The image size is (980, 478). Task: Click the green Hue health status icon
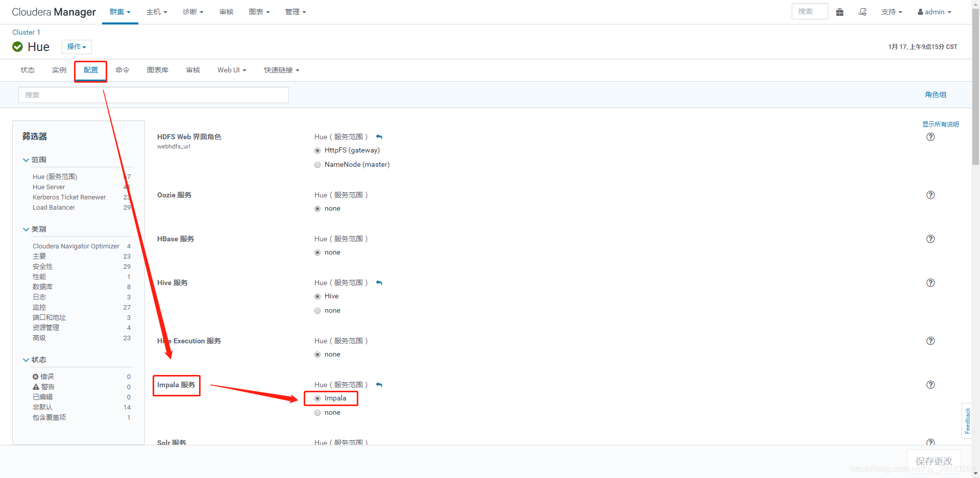coord(17,47)
